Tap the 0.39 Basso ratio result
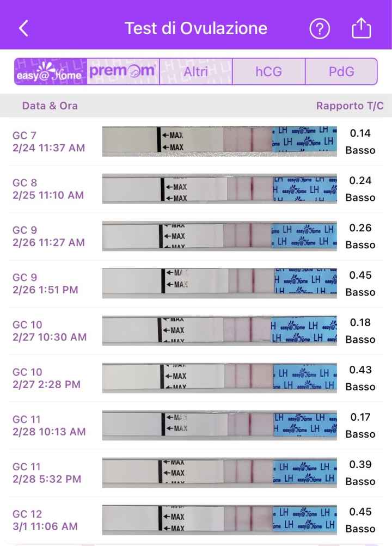This screenshot has height=546, width=392. [360, 473]
